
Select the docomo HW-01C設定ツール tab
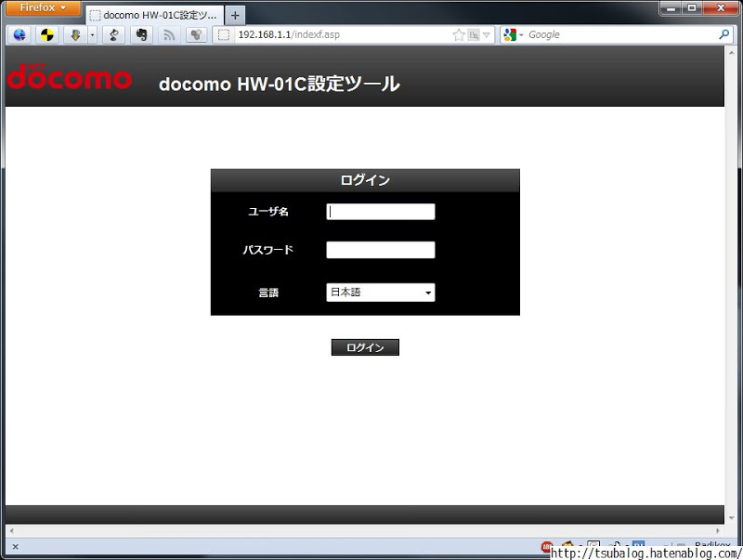pos(154,16)
